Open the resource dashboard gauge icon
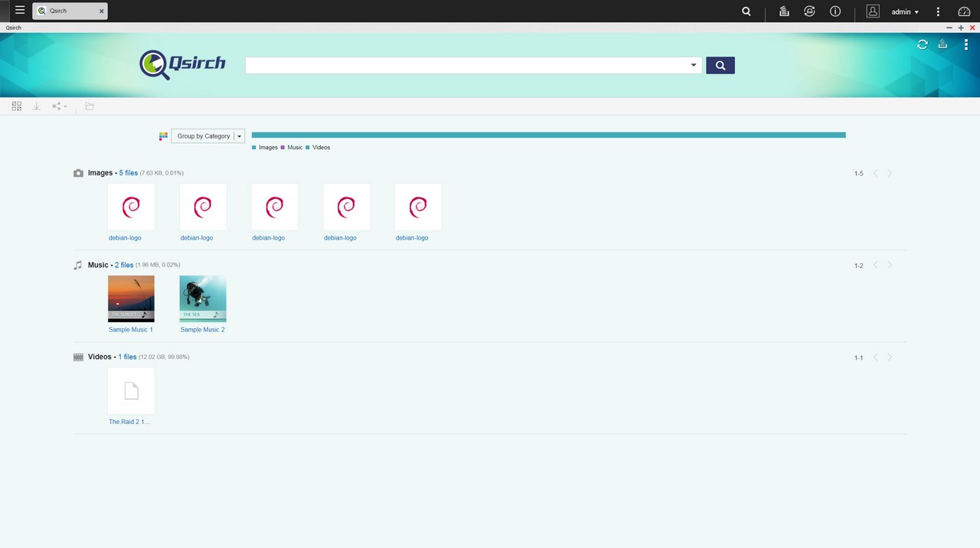This screenshot has width=980, height=548. click(x=964, y=11)
